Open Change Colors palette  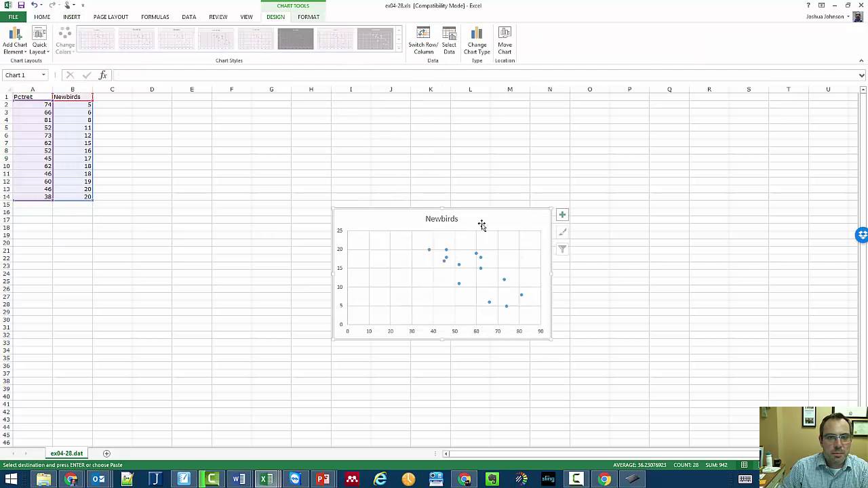(x=65, y=41)
